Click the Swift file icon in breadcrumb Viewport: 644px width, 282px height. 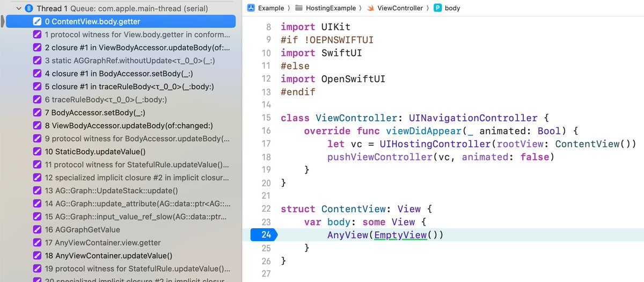371,8
